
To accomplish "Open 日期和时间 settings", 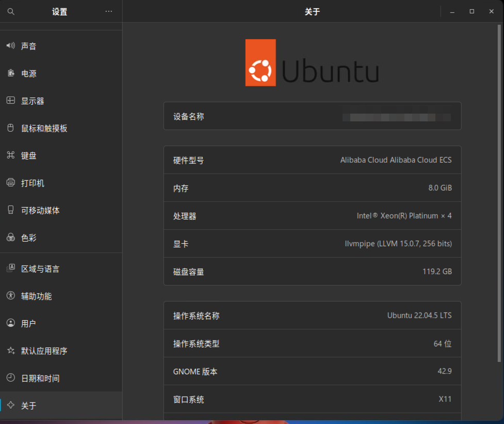I will pyautogui.click(x=61, y=378).
